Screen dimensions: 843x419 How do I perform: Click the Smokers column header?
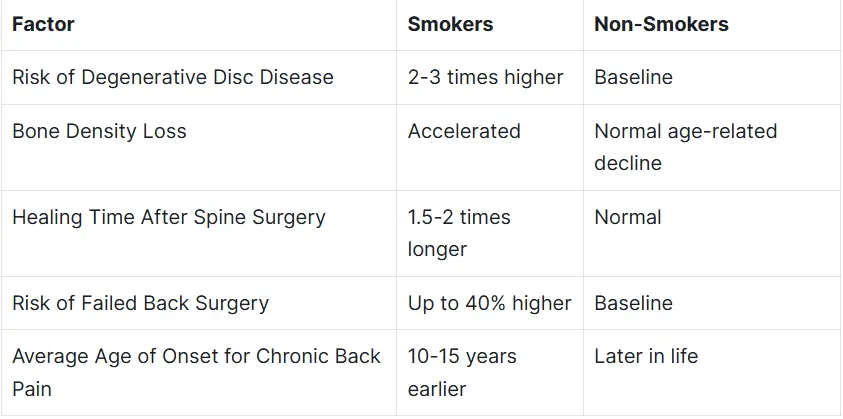click(x=450, y=25)
